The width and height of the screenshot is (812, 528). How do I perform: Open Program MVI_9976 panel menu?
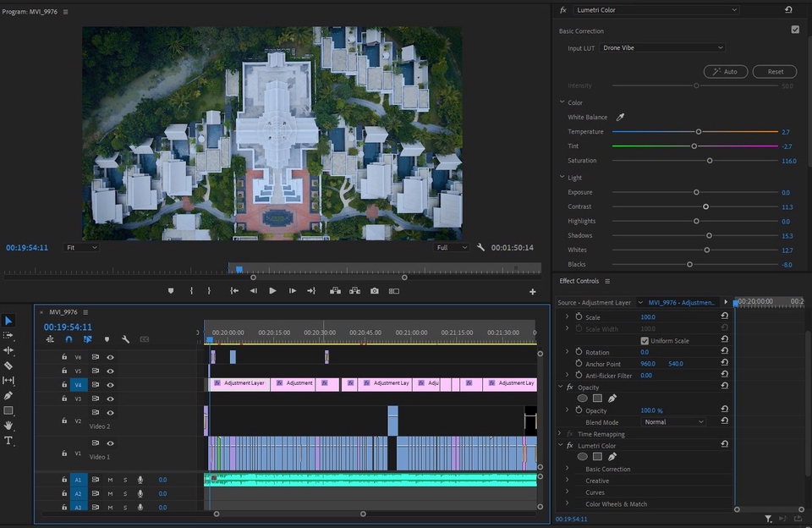(x=65, y=12)
